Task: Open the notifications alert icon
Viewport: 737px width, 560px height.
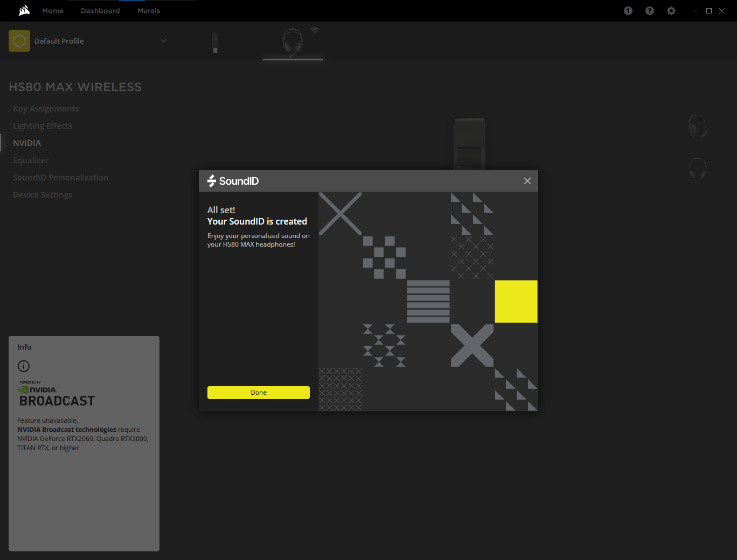Action: (x=628, y=11)
